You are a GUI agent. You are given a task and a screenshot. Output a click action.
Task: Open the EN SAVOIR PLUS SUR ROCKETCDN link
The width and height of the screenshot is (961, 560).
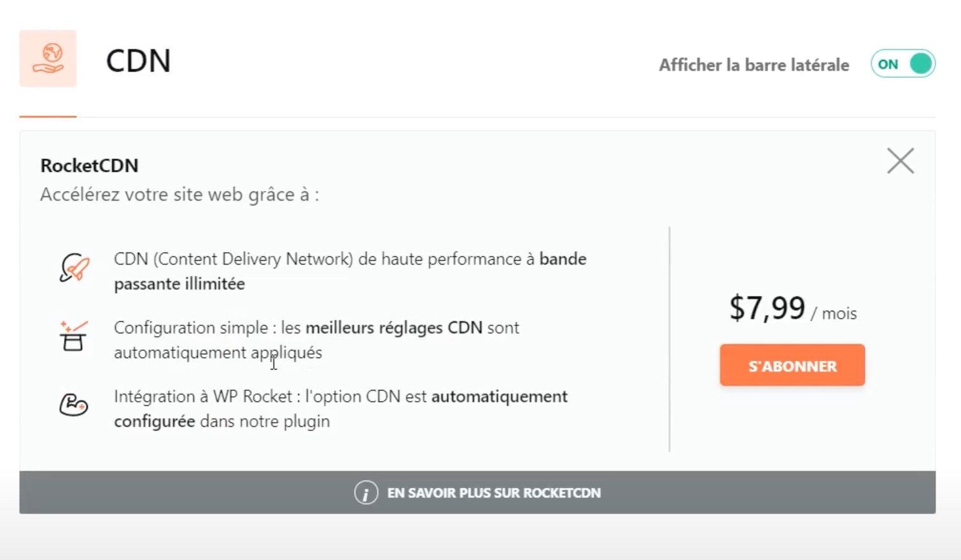[495, 493]
